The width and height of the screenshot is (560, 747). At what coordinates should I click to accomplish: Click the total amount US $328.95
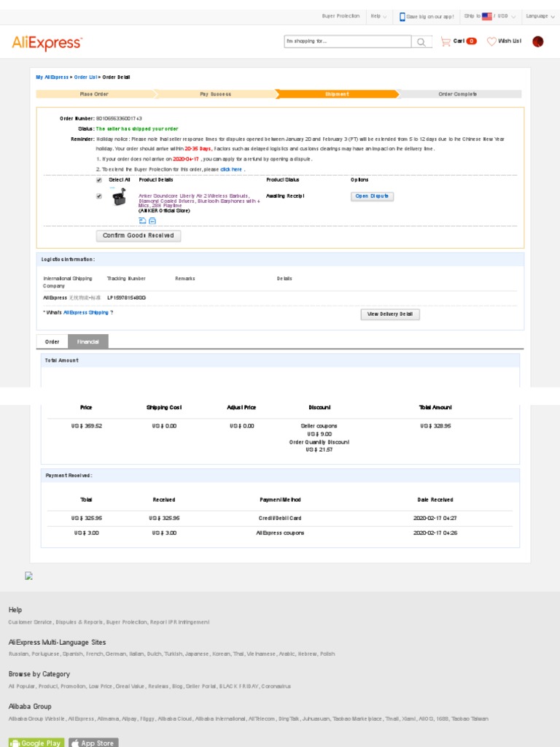click(x=435, y=426)
